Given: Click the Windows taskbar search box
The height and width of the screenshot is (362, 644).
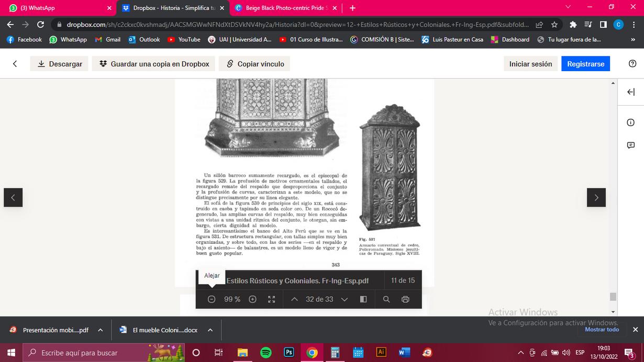Looking at the screenshot, I should [104, 353].
